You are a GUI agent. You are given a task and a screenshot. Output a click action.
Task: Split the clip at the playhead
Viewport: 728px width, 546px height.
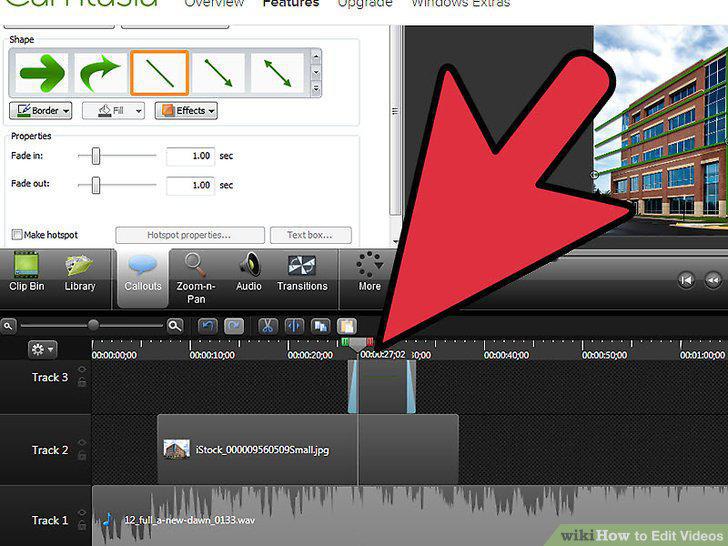tap(294, 326)
